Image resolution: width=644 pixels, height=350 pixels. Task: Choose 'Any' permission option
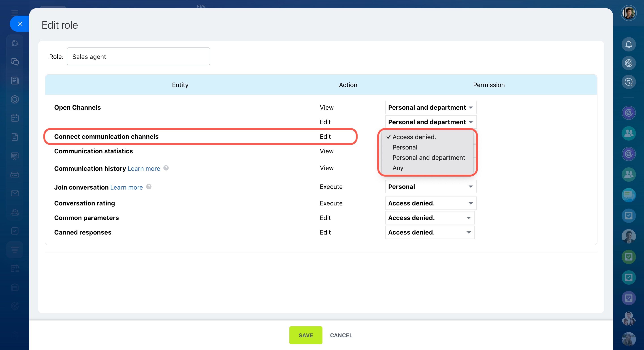tap(397, 168)
